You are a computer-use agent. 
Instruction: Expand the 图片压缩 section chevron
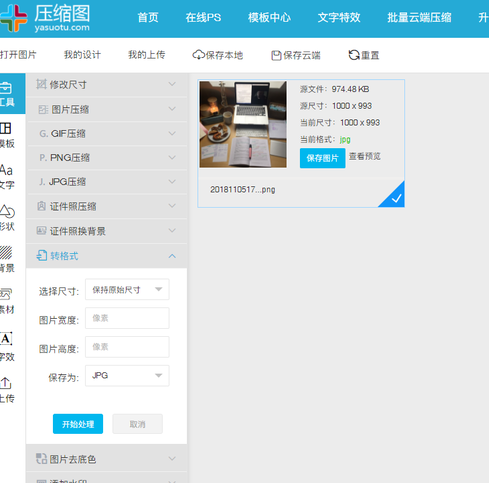point(172,109)
